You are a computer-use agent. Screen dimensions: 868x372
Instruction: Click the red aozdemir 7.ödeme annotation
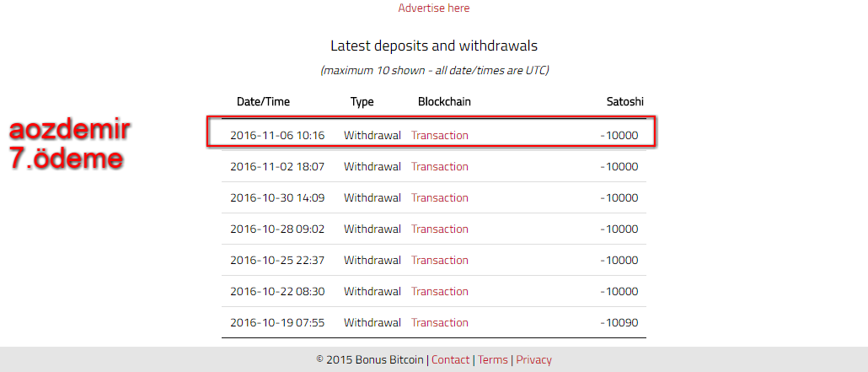[x=70, y=144]
